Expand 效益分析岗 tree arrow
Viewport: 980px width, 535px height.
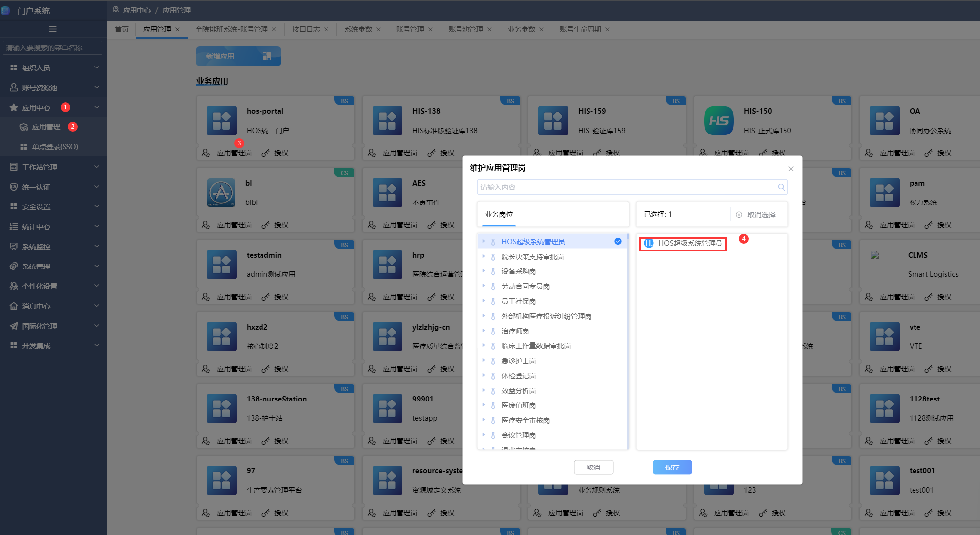tap(483, 390)
